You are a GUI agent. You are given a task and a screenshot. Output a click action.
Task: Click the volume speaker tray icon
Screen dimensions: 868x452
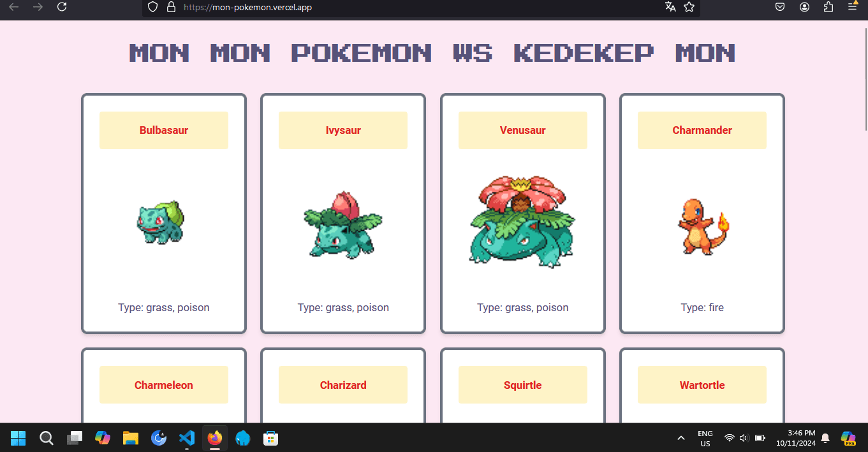point(744,438)
